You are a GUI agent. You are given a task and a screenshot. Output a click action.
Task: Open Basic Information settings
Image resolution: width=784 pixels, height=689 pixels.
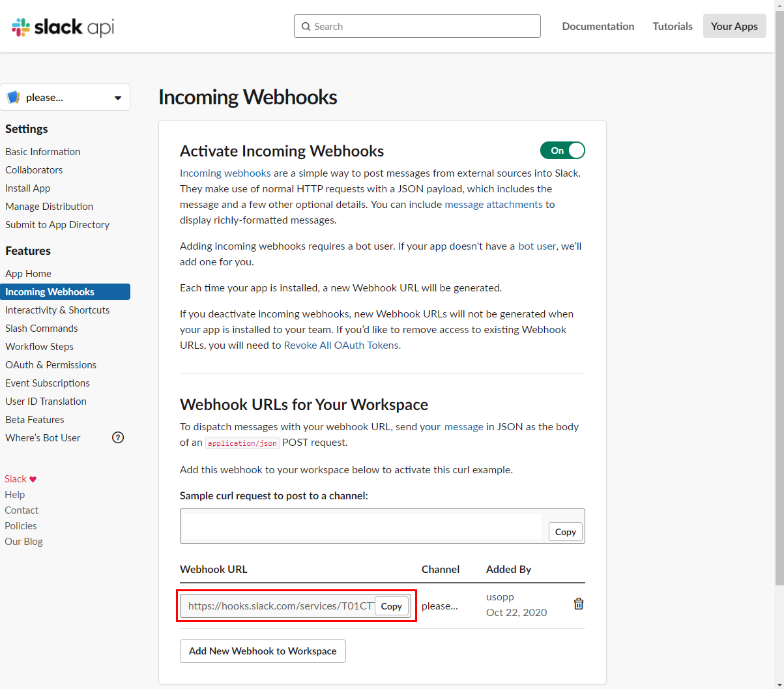click(x=43, y=151)
